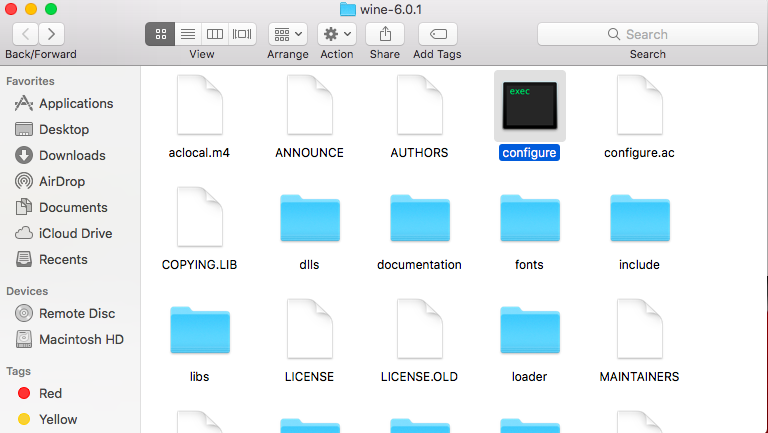Select the LICENSE file icon
This screenshot has width=768, height=433.
tap(310, 329)
